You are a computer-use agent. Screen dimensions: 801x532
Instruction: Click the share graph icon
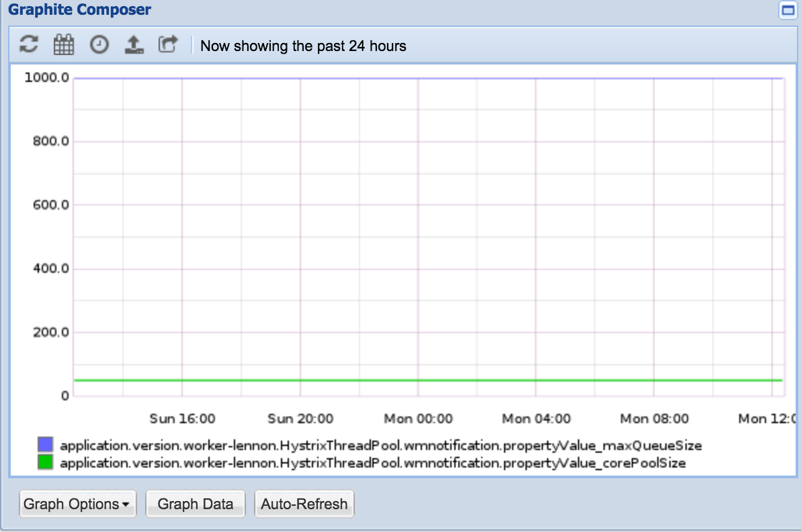(168, 44)
